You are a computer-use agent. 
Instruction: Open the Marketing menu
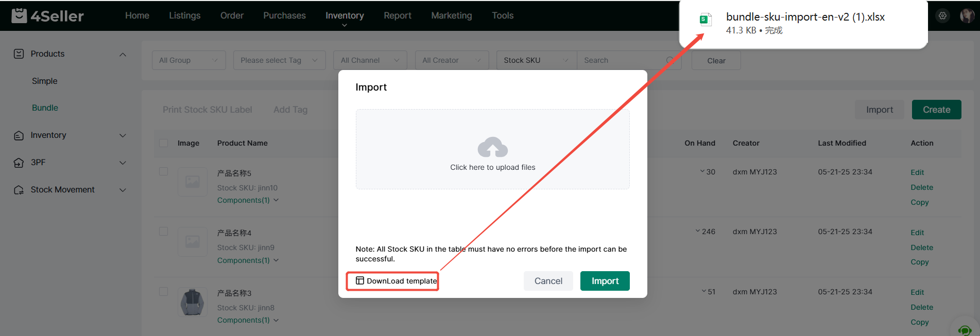coord(452,15)
